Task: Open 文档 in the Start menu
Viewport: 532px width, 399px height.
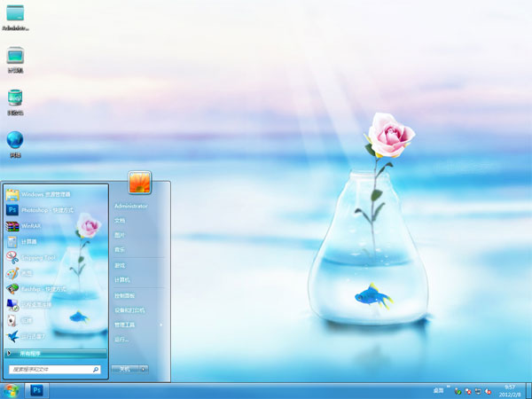Action: 120,220
